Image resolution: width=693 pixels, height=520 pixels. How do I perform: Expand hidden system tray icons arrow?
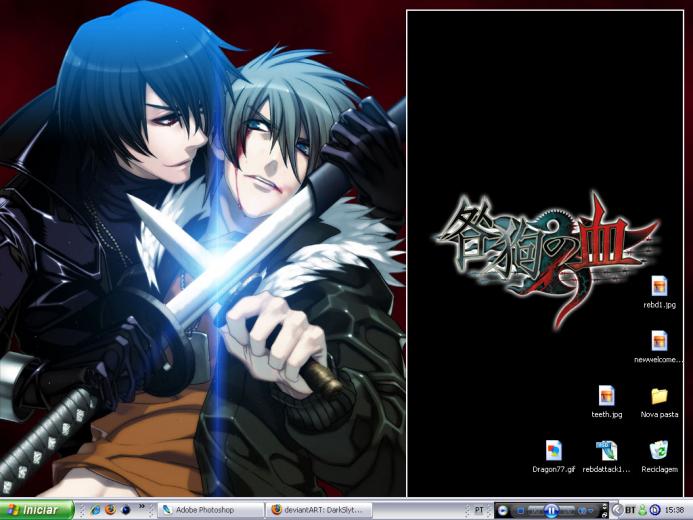tap(617, 510)
